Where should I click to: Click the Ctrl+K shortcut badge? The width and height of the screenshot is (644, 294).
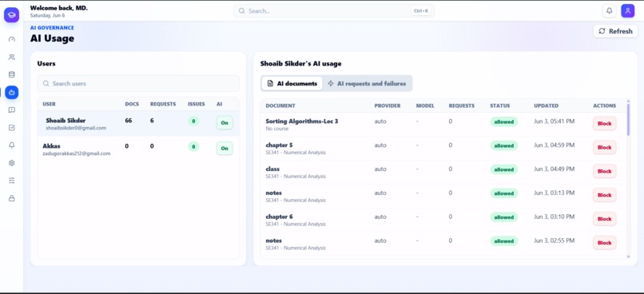click(x=421, y=11)
